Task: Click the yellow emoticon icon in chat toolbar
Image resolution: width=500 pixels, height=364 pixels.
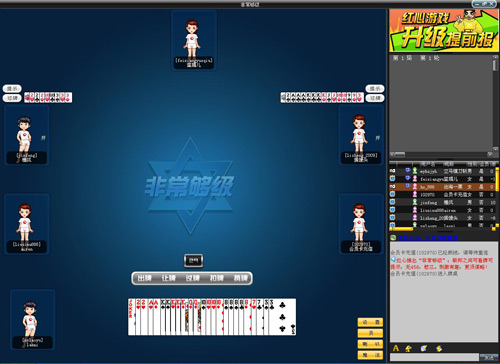Action: point(408,348)
